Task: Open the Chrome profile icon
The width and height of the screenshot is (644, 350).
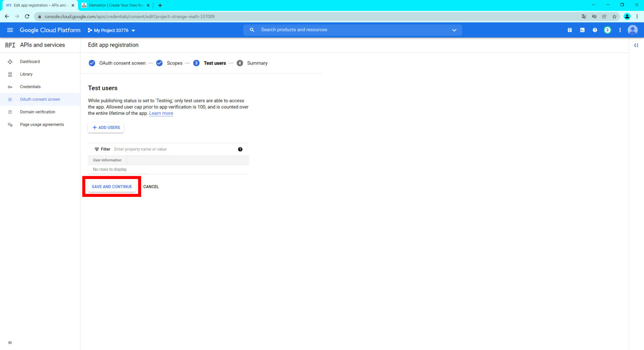Action: [x=627, y=16]
